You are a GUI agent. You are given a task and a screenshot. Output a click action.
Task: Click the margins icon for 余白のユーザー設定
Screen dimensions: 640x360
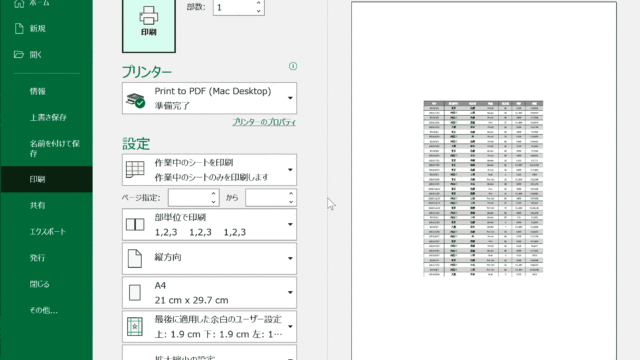(x=135, y=327)
